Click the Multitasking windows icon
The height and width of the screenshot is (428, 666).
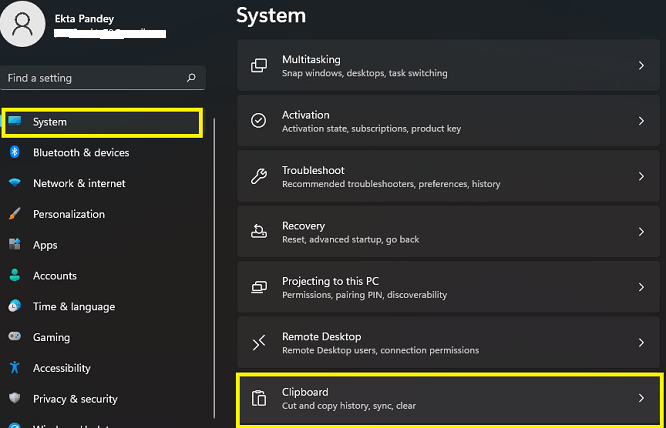pyautogui.click(x=259, y=66)
